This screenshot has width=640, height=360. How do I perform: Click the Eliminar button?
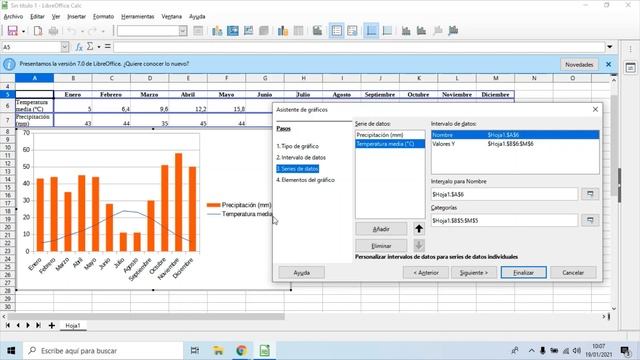coord(381,246)
